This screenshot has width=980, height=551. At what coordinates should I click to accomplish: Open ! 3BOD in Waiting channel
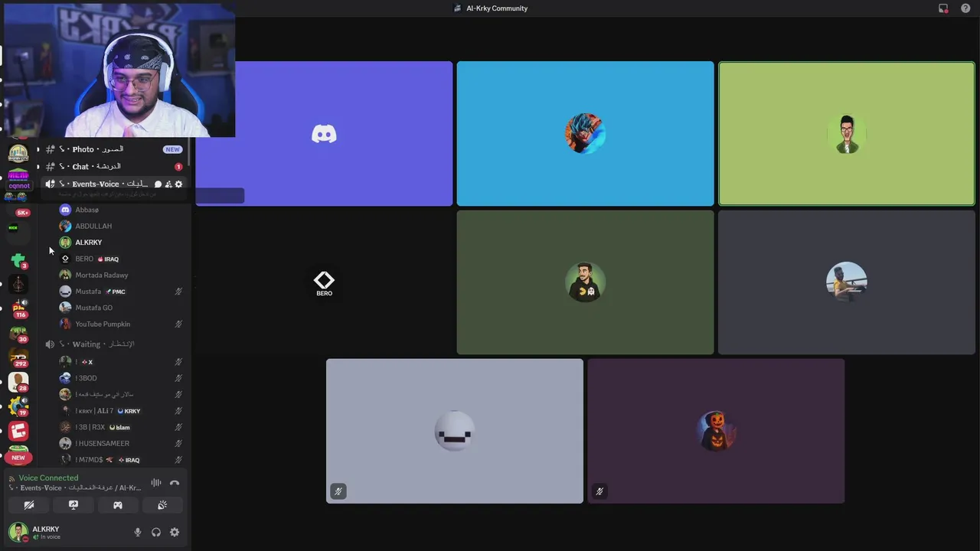click(x=121, y=378)
